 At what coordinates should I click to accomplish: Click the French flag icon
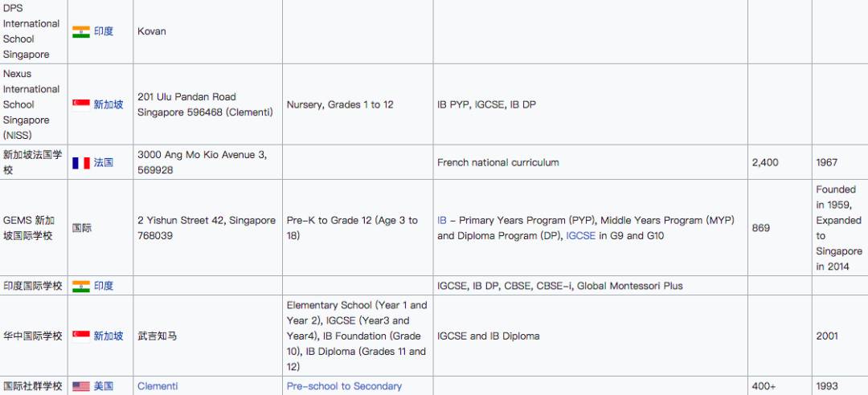point(81,162)
